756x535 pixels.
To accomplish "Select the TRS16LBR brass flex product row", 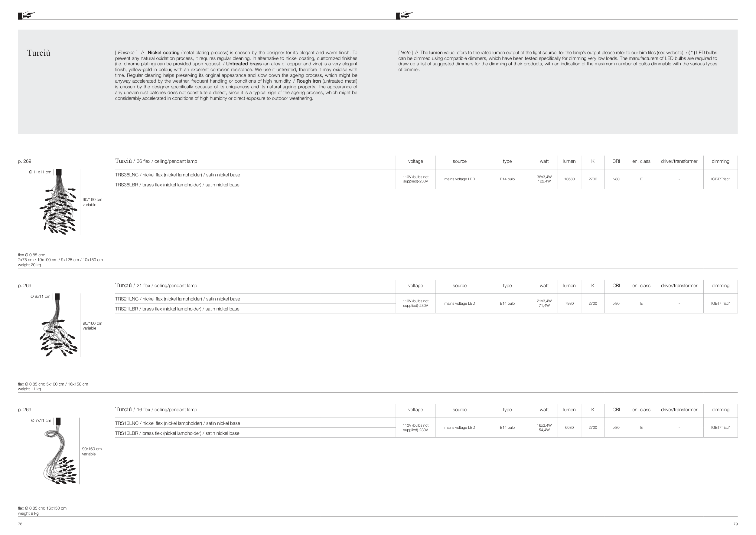I will click(x=177, y=433).
